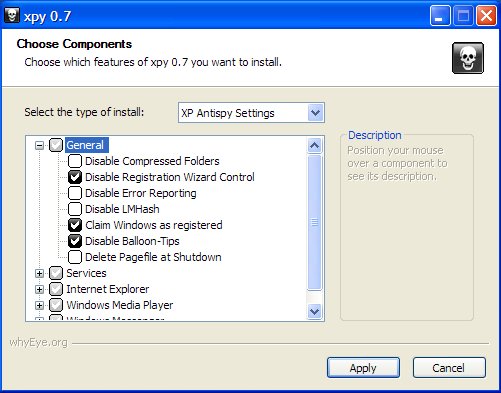Click the component list scroll up arrow

click(315, 145)
